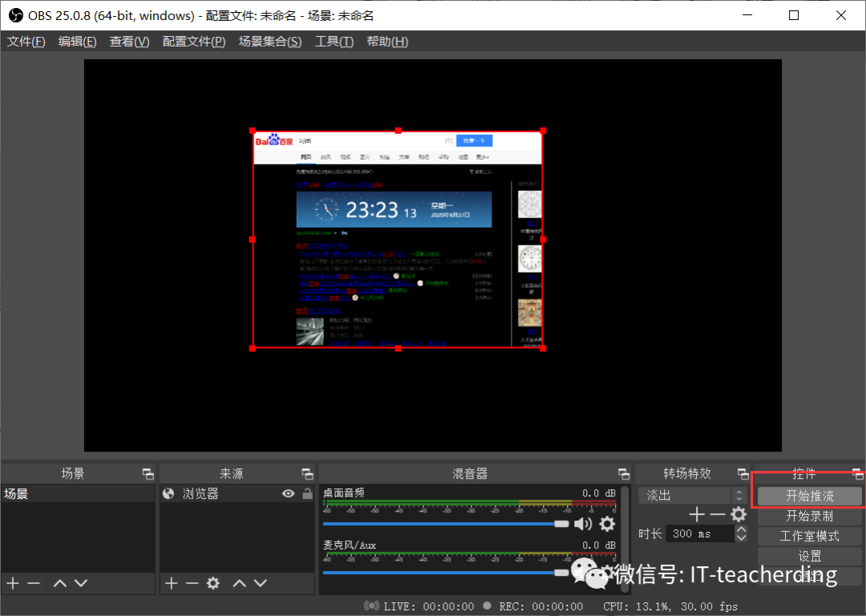This screenshot has width=866, height=616.
Task: Decrease the 时长 duration value
Action: click(741, 538)
